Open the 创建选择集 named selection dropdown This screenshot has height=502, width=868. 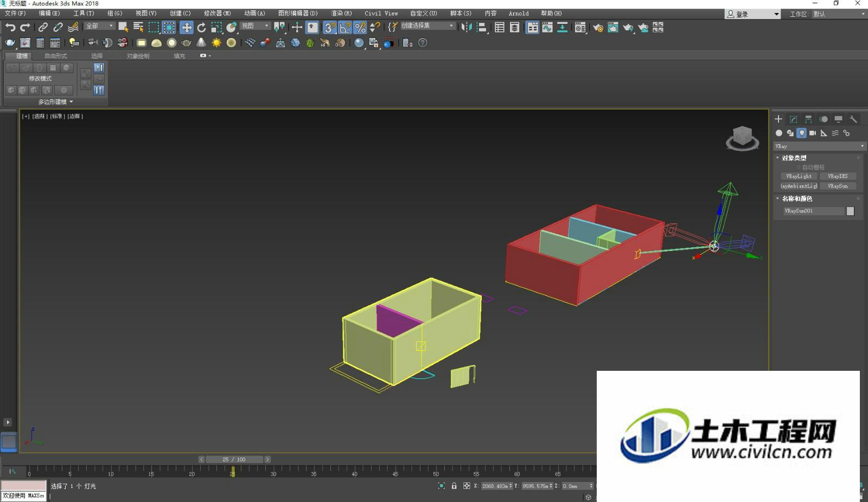(427, 26)
